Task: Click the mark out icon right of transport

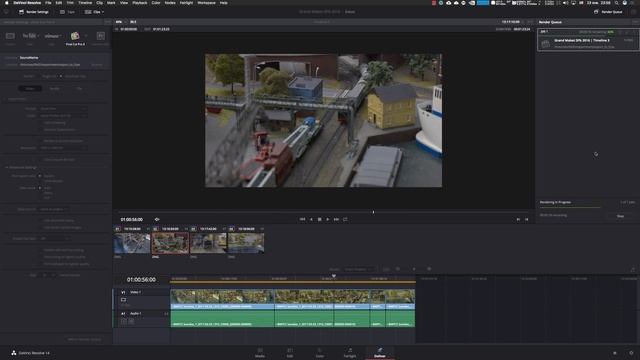Action: pyautogui.click(x=527, y=220)
